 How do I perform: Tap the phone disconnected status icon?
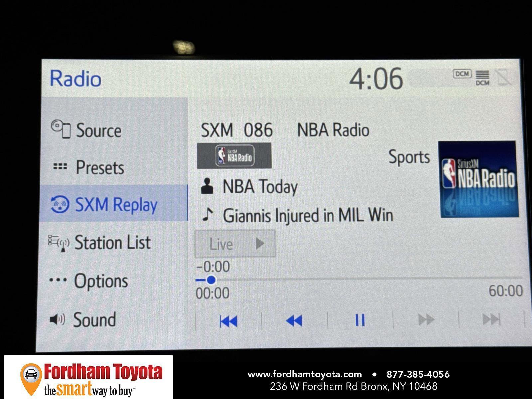504,77
